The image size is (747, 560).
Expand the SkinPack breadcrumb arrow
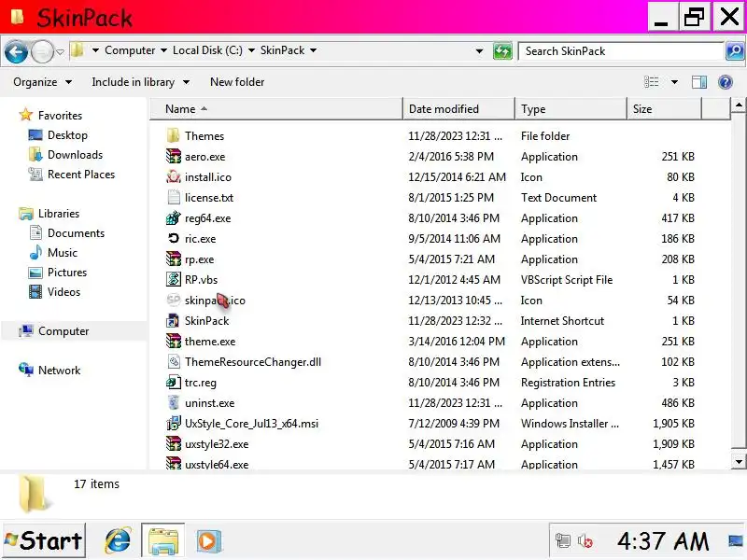313,50
